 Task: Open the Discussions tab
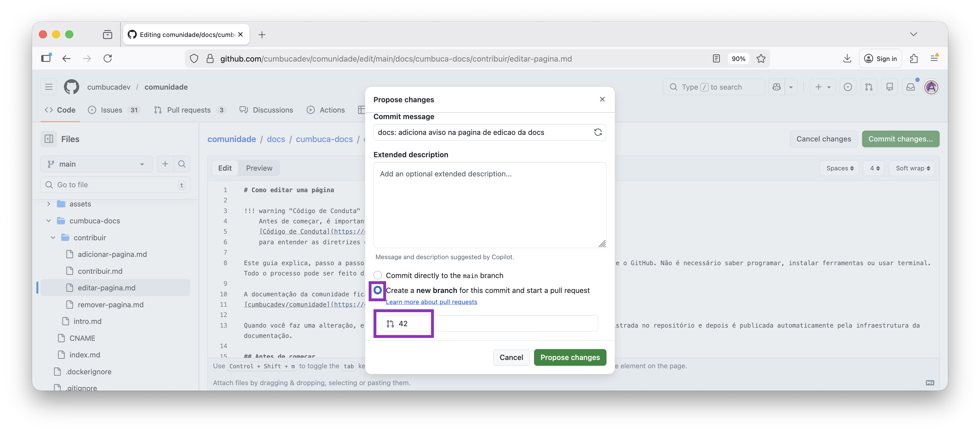coord(266,110)
